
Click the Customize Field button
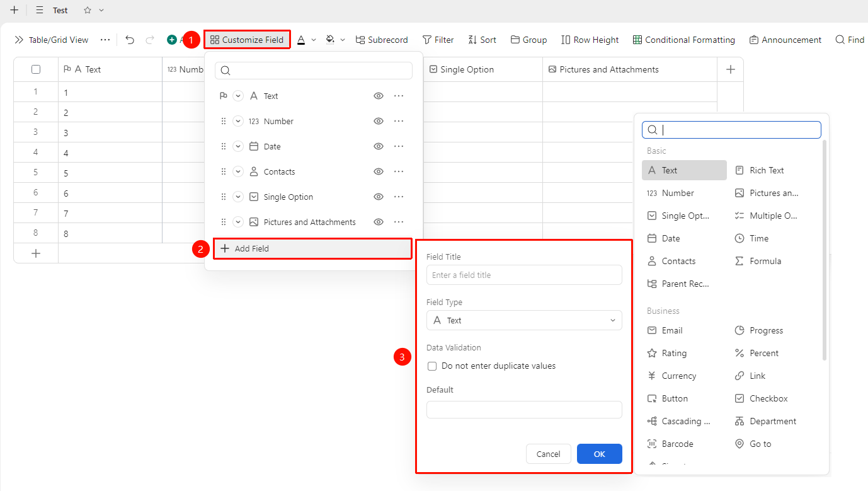coord(247,40)
